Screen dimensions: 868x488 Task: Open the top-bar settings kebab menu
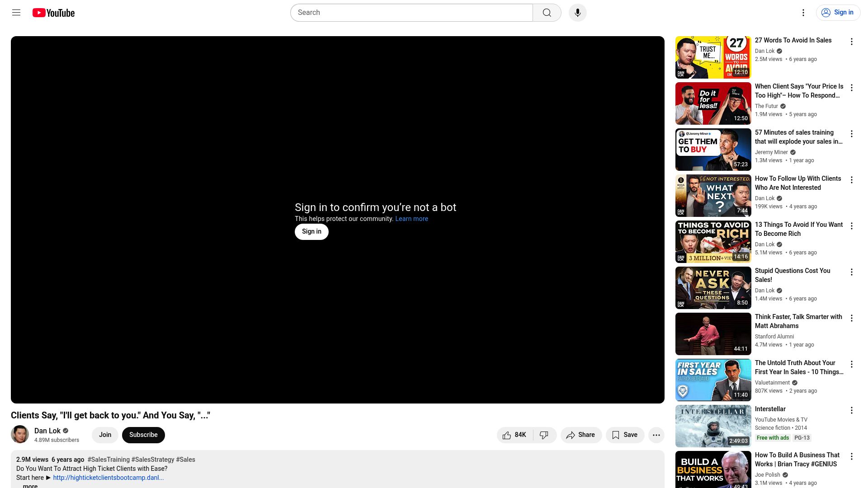[803, 13]
